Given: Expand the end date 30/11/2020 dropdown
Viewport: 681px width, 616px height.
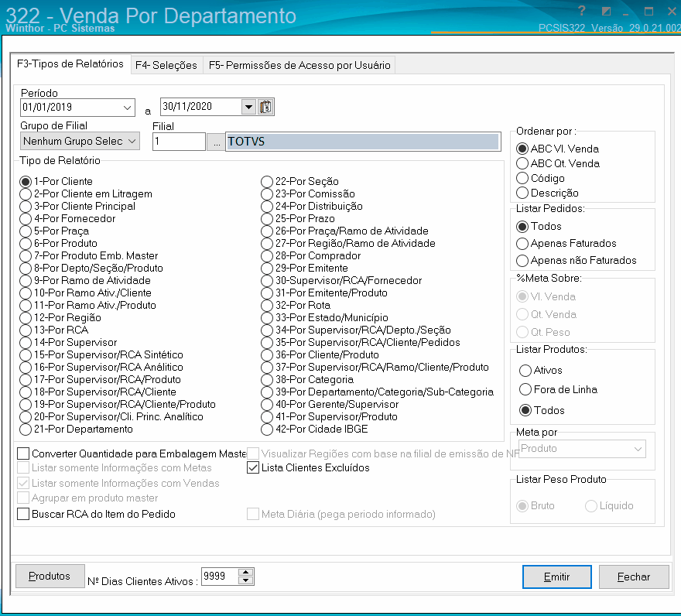Looking at the screenshot, I should point(248,107).
